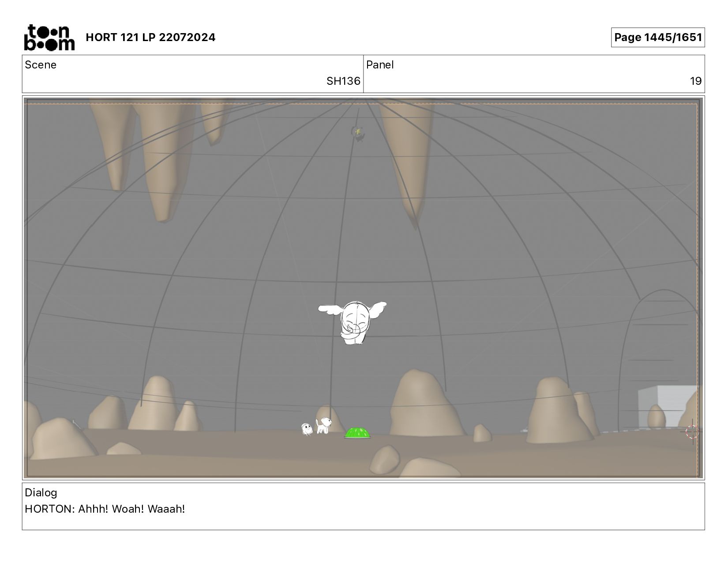The height and width of the screenshot is (563, 728).
Task: Select the panel number 19
Action: 696,81
